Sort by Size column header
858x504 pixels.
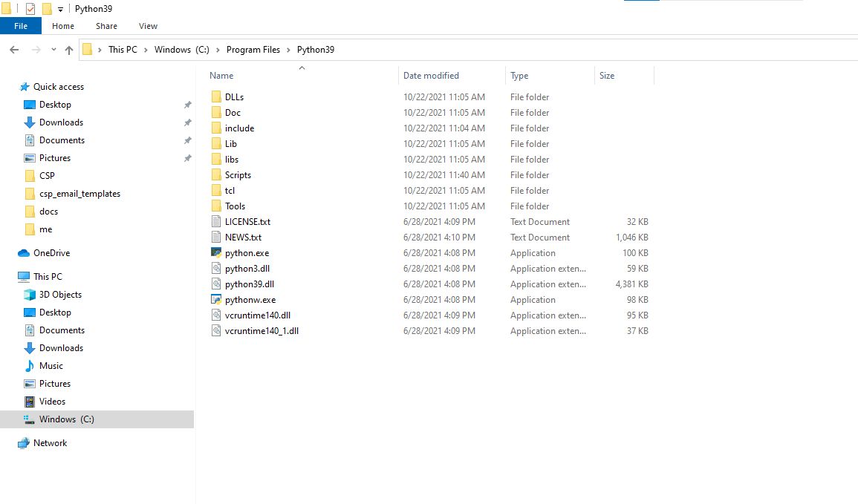tap(607, 76)
